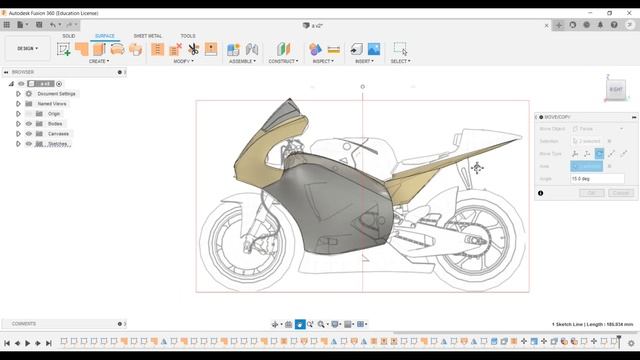The height and width of the screenshot is (360, 640).
Task: Jump to timeline beginning
Action: coord(7,343)
